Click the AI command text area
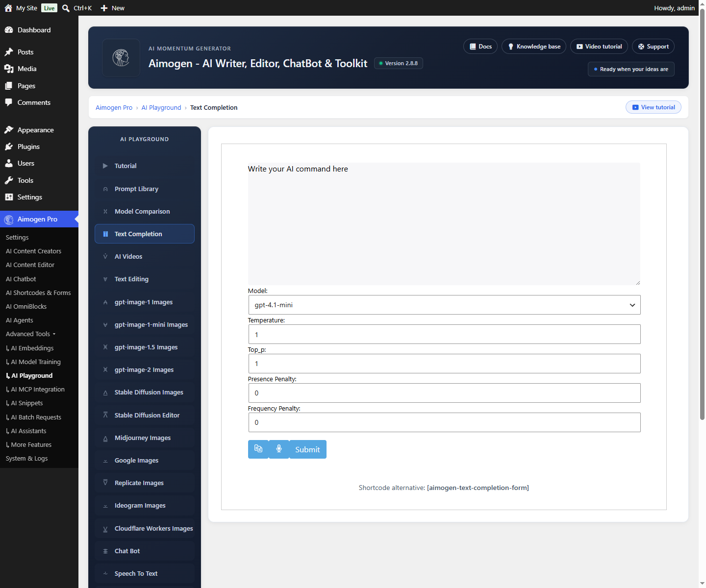Viewport: 706px width, 588px height. pos(444,224)
